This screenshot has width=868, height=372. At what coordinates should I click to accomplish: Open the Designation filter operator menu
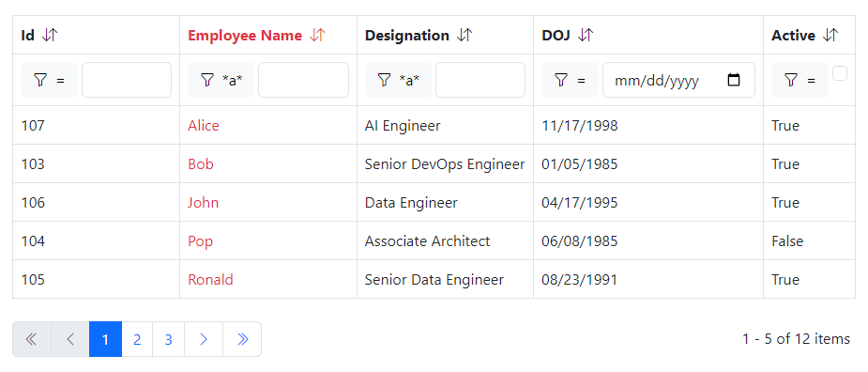tap(398, 80)
